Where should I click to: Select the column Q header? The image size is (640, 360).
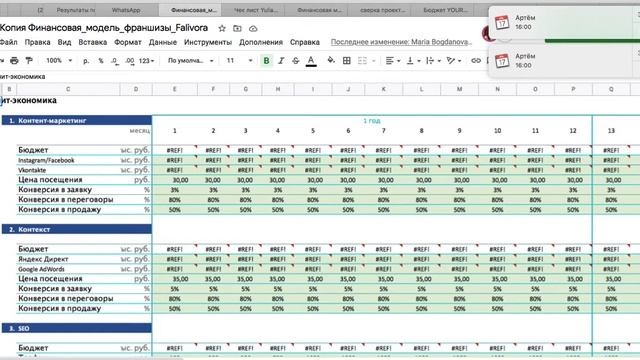pyautogui.click(x=611, y=89)
